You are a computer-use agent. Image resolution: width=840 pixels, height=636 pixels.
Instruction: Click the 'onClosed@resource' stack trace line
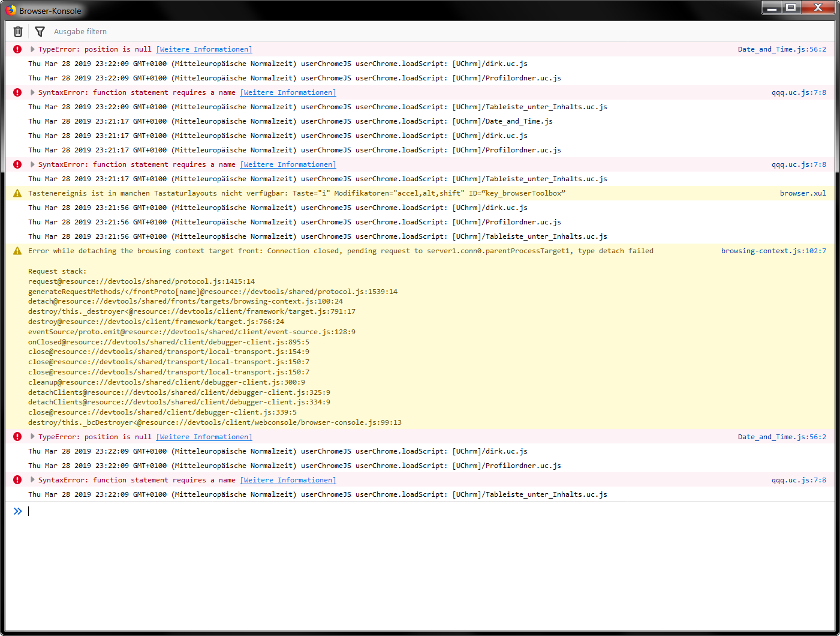(169, 342)
